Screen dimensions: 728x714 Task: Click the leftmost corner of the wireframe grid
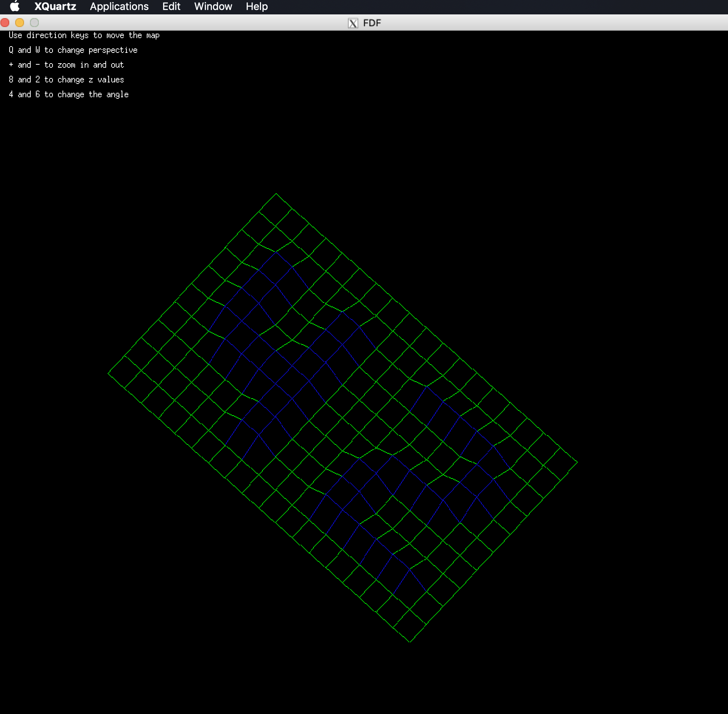pos(108,373)
